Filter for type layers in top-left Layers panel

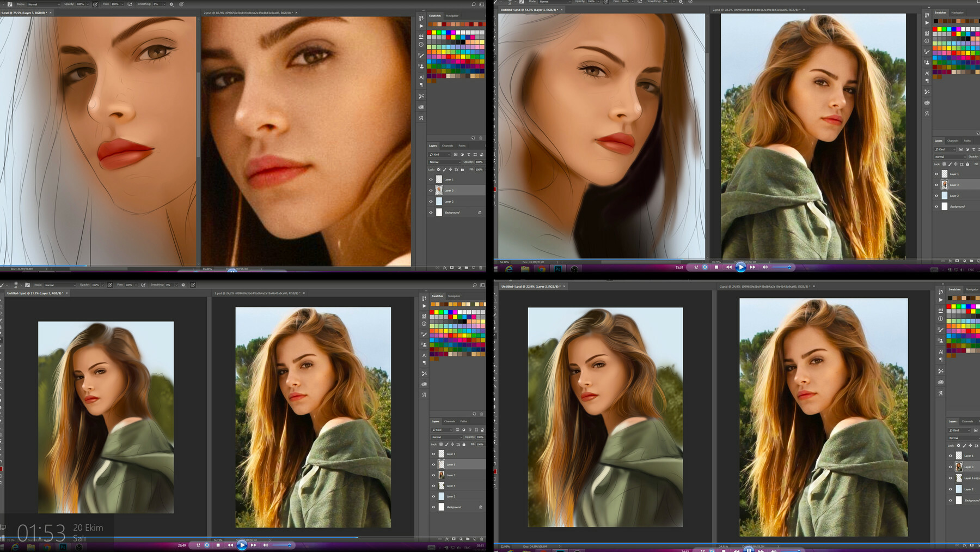(x=468, y=155)
